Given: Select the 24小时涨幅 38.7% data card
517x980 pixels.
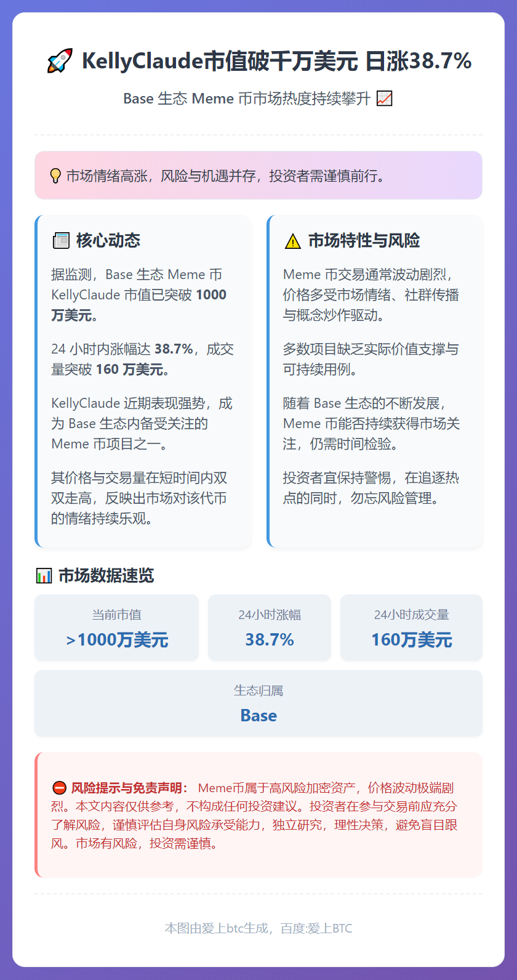Looking at the screenshot, I should (x=270, y=628).
